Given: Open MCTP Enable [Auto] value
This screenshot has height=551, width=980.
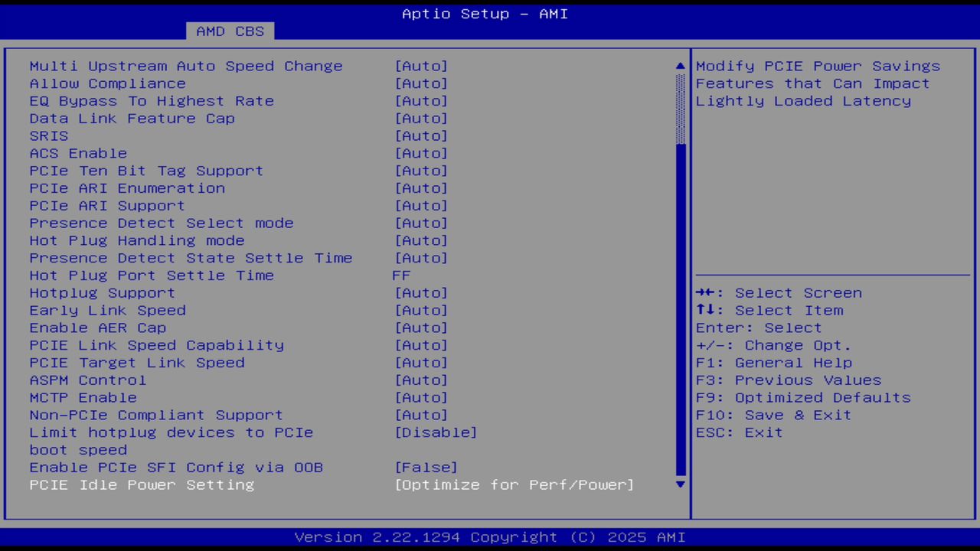Looking at the screenshot, I should (x=421, y=398).
